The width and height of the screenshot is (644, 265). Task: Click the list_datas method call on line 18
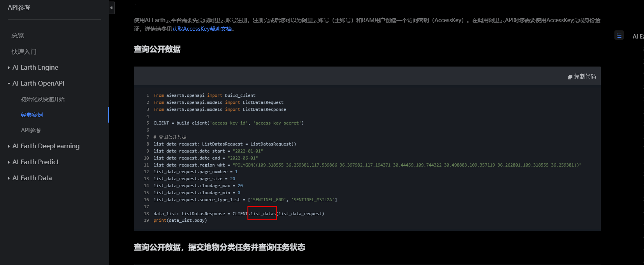262,214
